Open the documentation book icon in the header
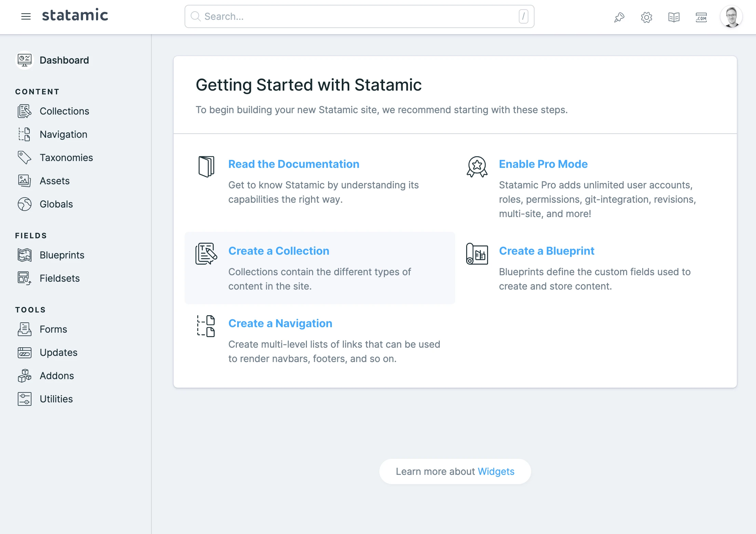The width and height of the screenshot is (756, 534). click(x=674, y=17)
